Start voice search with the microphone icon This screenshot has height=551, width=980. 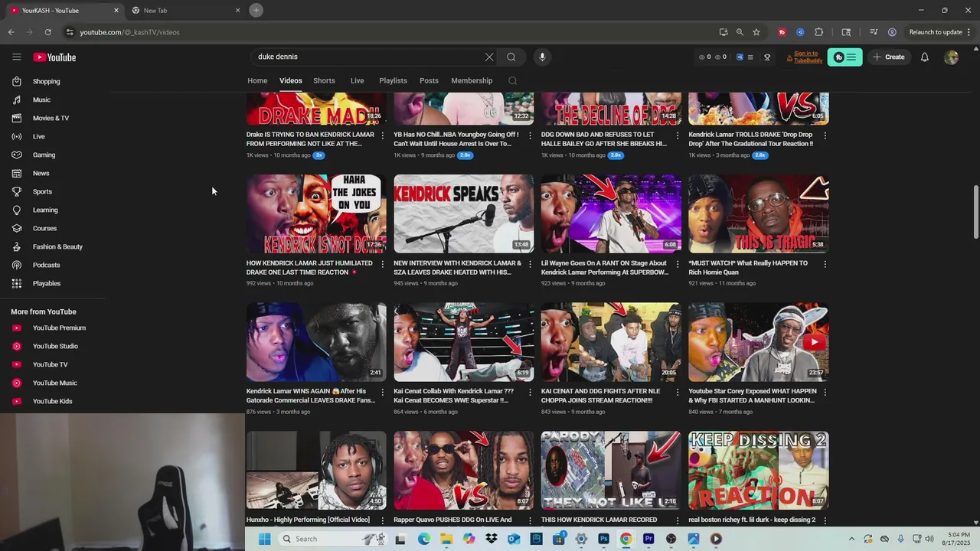point(542,57)
